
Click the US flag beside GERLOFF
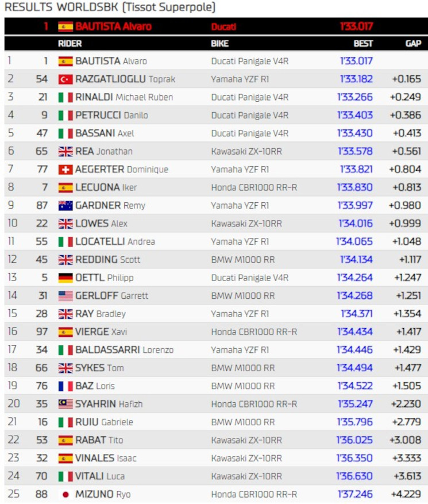(65, 296)
